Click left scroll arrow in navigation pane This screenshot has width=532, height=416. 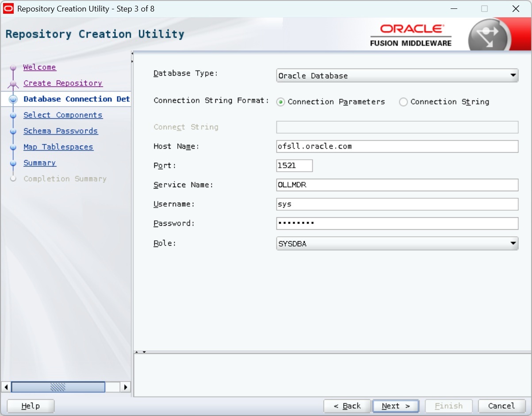[6, 387]
